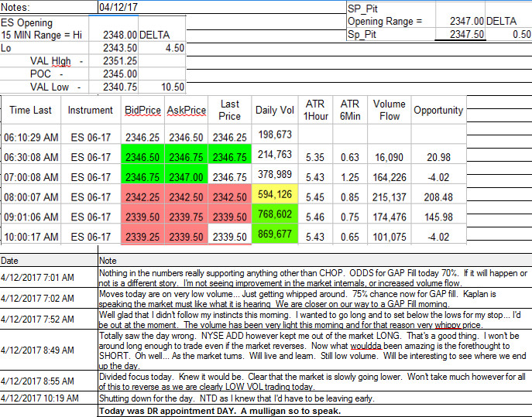Screen dimensions: 532x417
Task: Click the note starting 'Nothing in the numbers'
Action: coord(315,278)
